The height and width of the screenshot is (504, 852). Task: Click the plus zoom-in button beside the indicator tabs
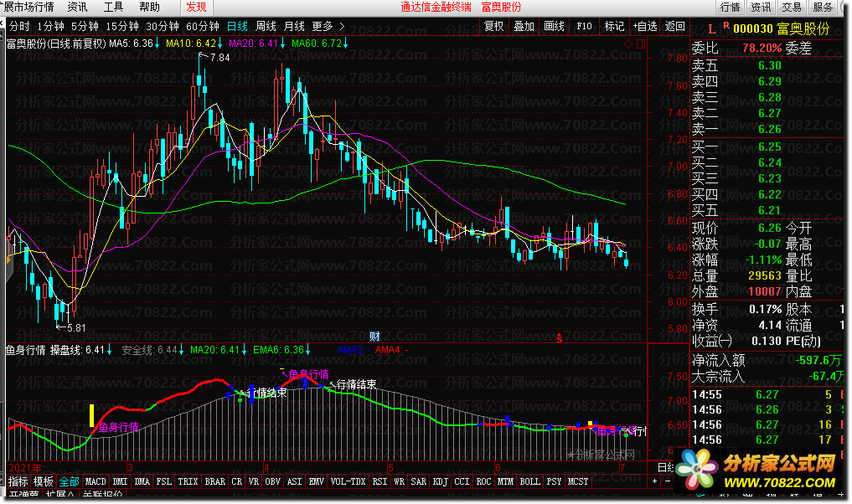(x=655, y=481)
